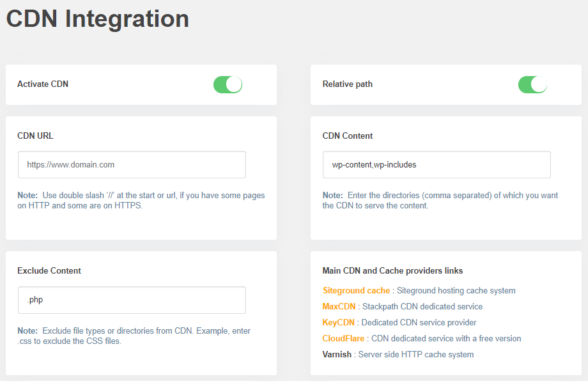Click the CDN URL input field
The image size is (588, 381).
pyautogui.click(x=132, y=164)
